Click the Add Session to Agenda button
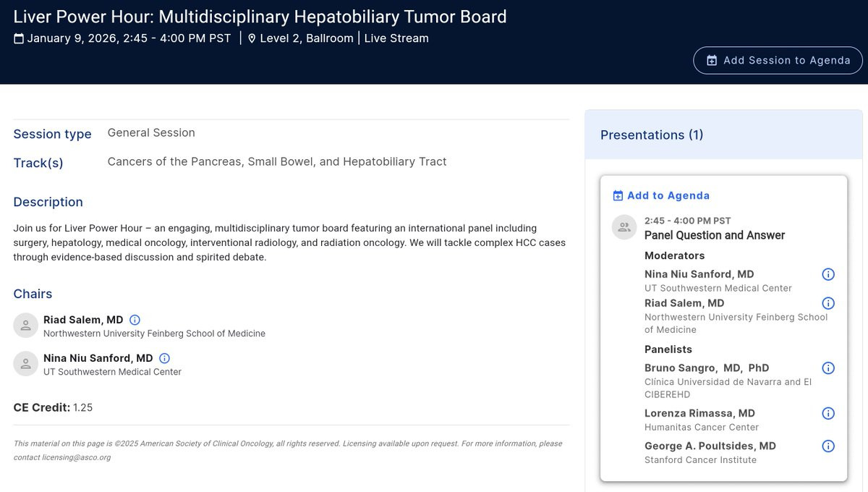 [778, 61]
